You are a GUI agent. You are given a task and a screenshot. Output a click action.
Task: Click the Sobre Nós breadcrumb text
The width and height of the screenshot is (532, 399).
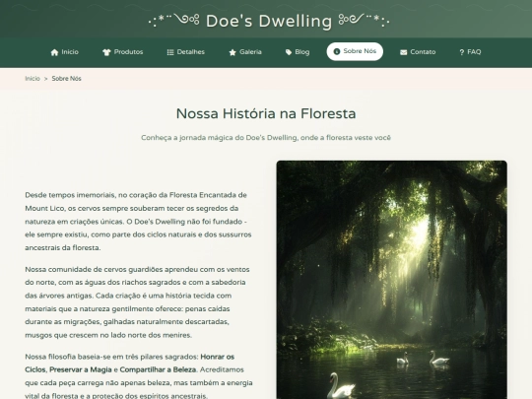[x=67, y=79]
